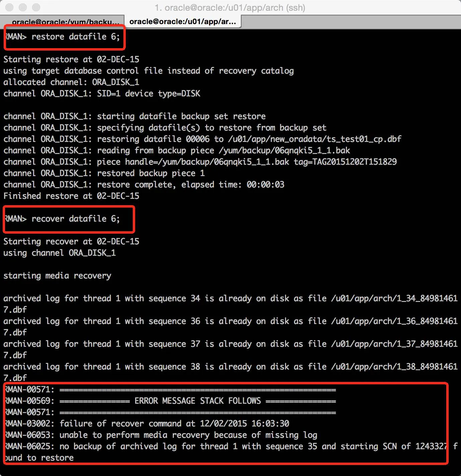The width and height of the screenshot is (461, 476).
Task: Click 'starting datafile backup set restore' line
Action: coord(134,116)
